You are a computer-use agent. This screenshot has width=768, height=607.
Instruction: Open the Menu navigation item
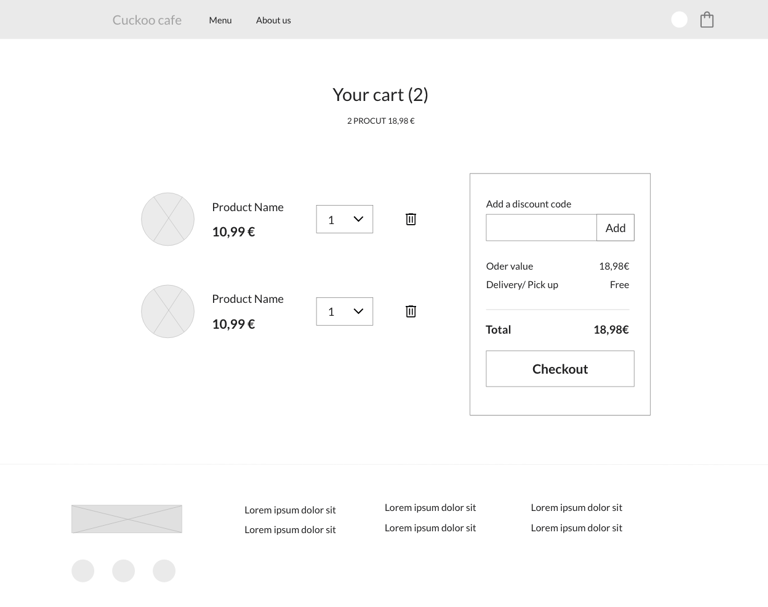tap(220, 21)
